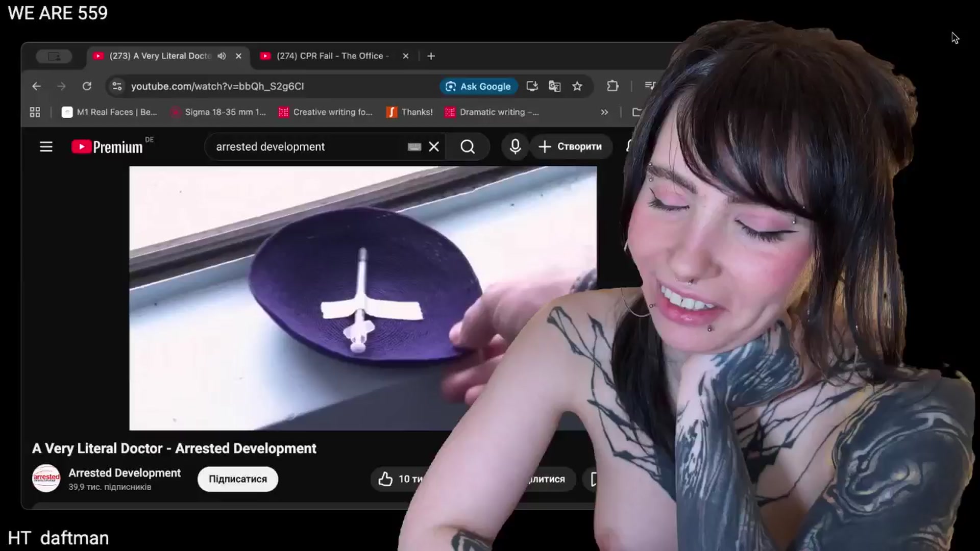Go to YouTube Premium home logo

(x=107, y=147)
